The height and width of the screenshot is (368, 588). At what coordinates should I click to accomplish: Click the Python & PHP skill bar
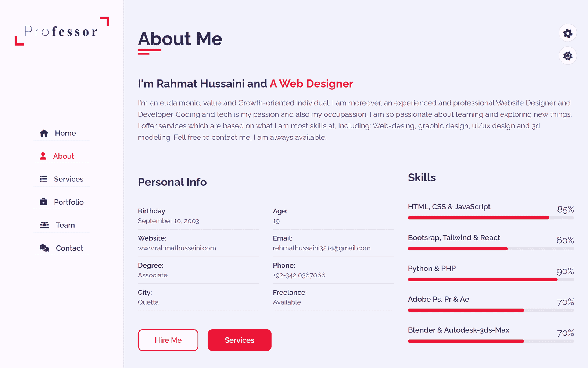pos(491,279)
